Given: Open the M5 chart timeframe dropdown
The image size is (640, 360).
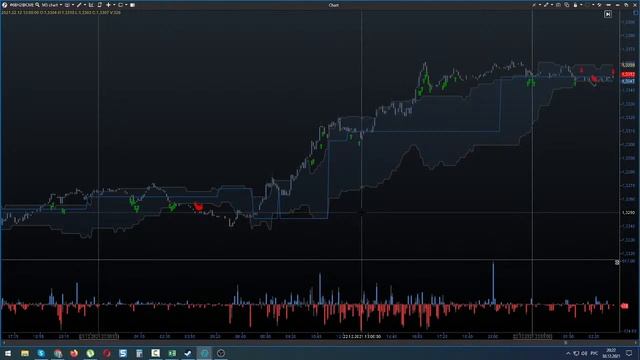Looking at the screenshot, I should (x=52, y=5).
